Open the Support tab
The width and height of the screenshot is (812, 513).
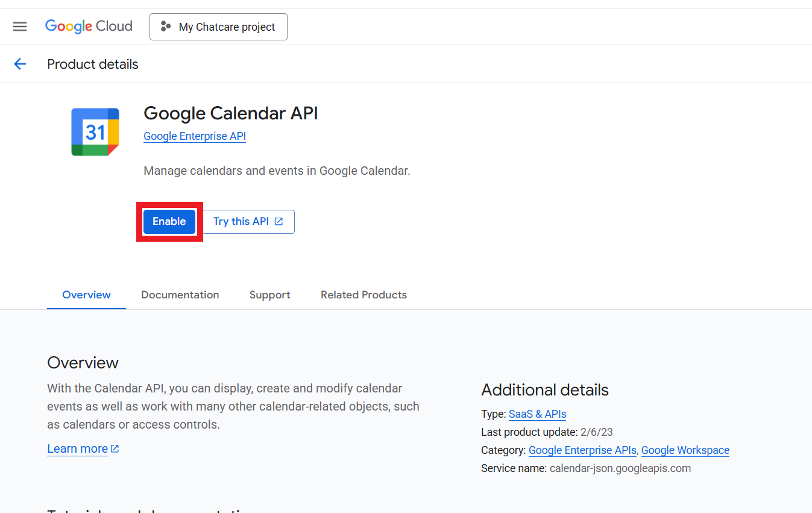pos(270,295)
